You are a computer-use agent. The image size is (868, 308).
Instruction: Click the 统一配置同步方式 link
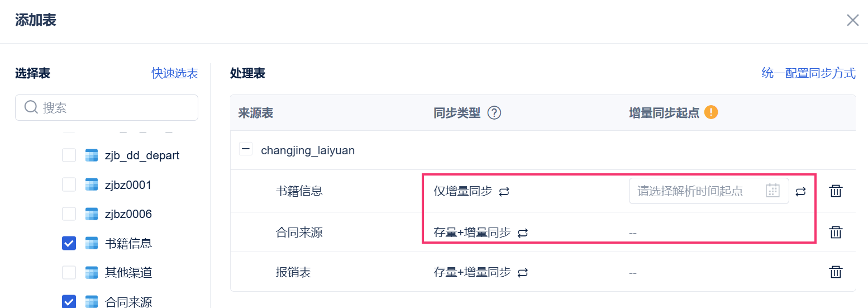[808, 73]
